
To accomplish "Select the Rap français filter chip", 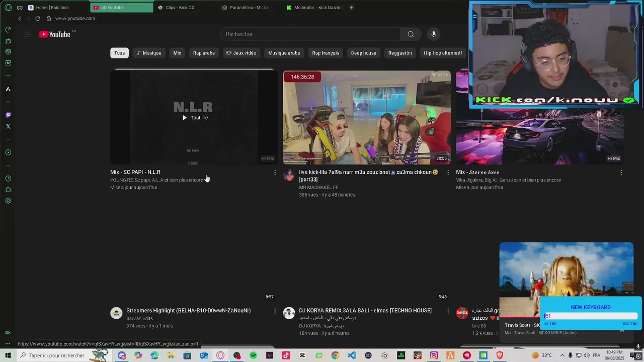I will [326, 53].
